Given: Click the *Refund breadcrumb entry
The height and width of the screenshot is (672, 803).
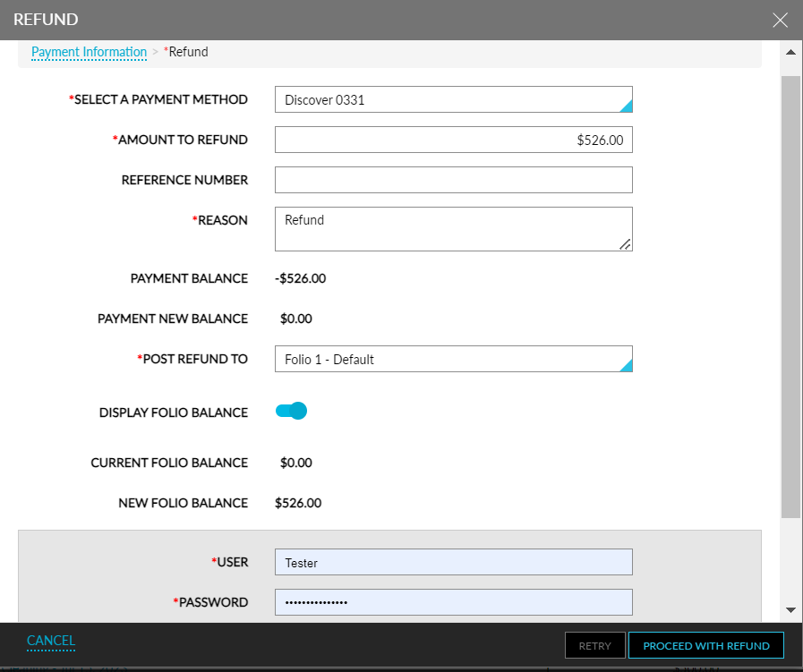Looking at the screenshot, I should (x=186, y=52).
